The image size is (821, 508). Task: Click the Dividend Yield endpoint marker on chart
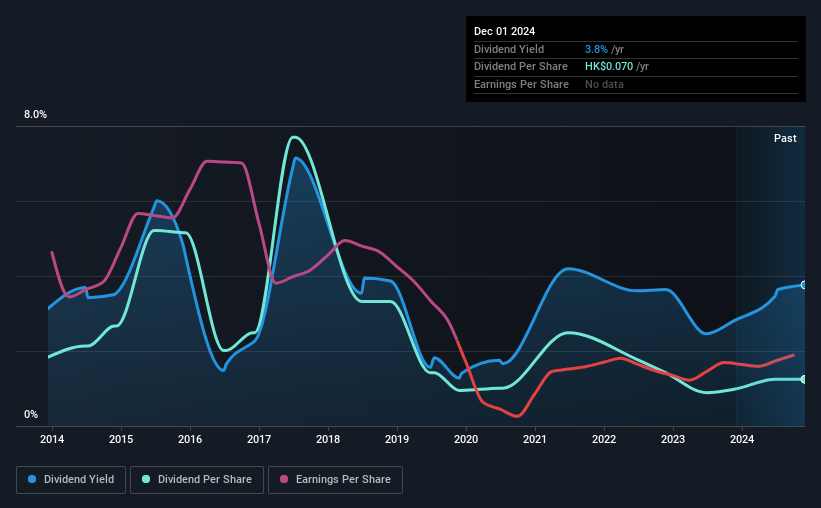(804, 285)
